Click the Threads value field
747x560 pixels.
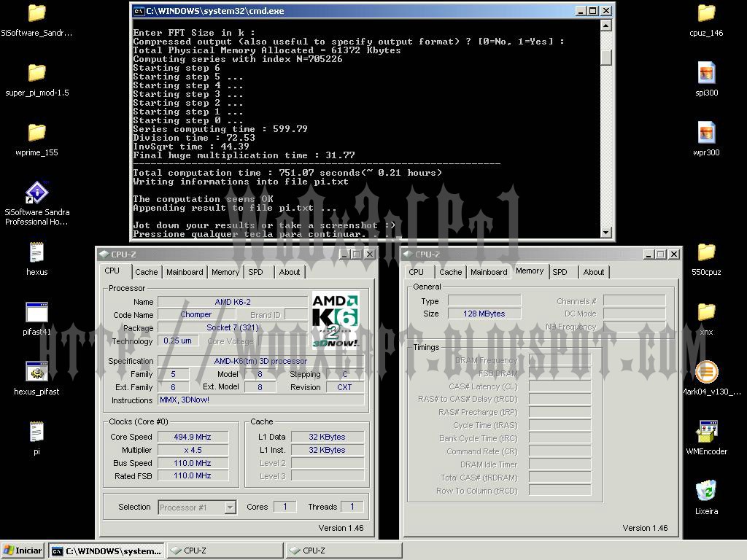352,507
